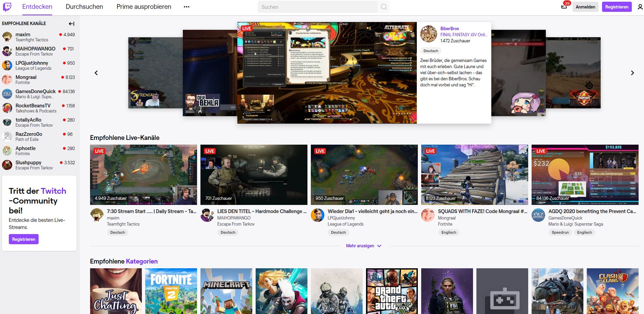Image resolution: width=644 pixels, height=314 pixels.
Task: Open LPGjustJohnny's League of Legends thumbnail
Action: pyautogui.click(x=364, y=175)
